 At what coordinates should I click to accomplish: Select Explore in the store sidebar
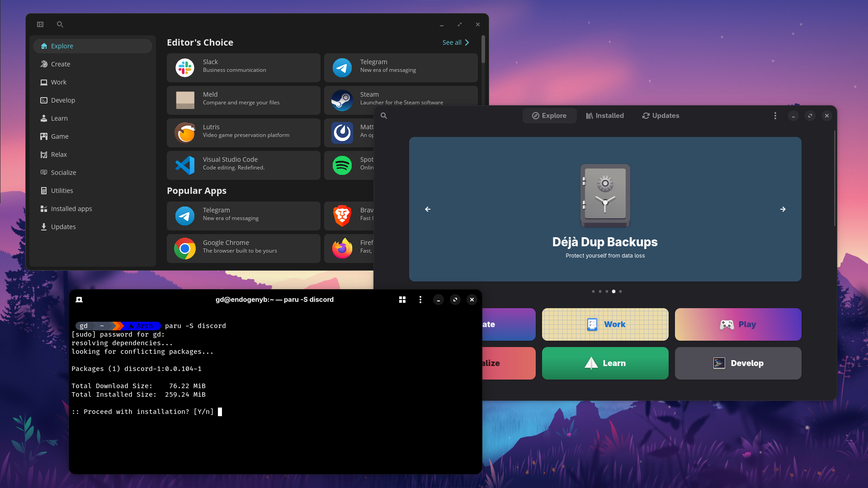pos(93,46)
